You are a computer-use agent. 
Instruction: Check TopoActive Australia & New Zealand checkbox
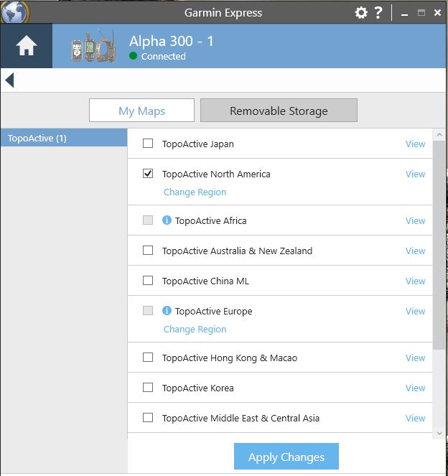(148, 250)
